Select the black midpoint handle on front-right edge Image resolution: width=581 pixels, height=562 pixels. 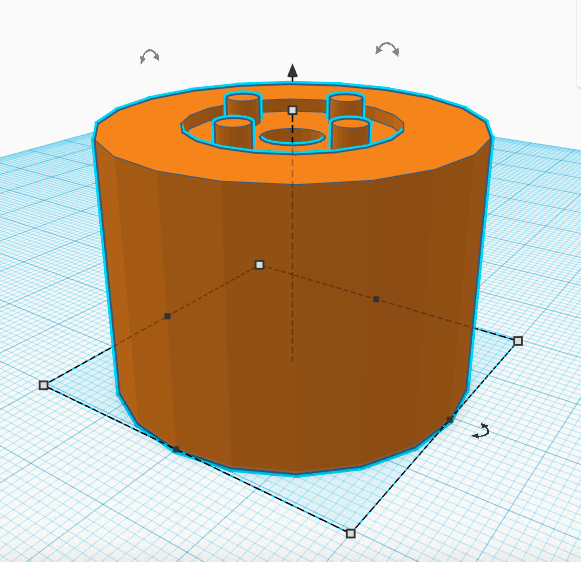pyautogui.click(x=450, y=420)
